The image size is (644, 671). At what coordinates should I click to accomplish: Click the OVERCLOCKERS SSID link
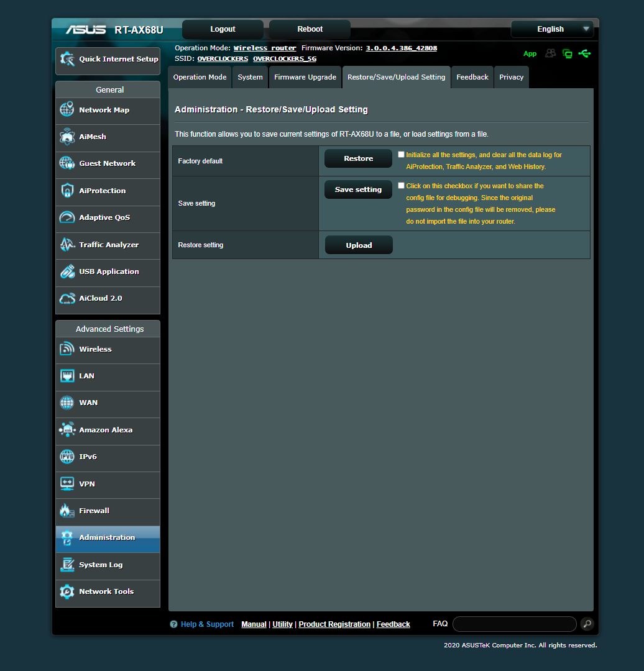click(223, 58)
